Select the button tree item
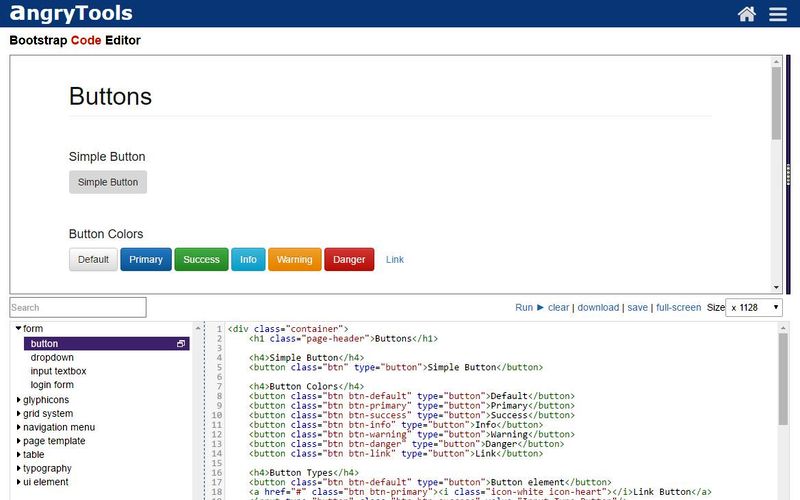 (107, 344)
